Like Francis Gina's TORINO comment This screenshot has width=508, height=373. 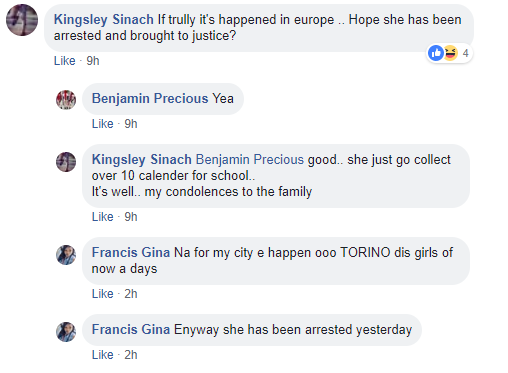click(x=103, y=294)
